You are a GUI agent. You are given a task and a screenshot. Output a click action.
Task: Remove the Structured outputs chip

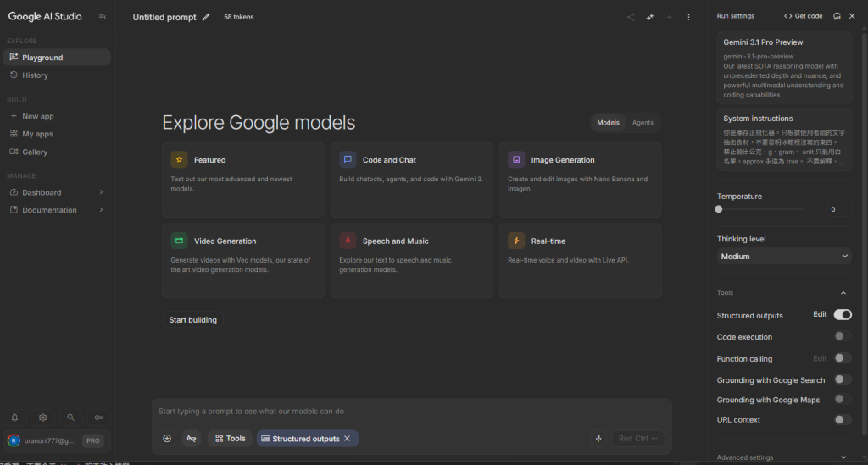(347, 439)
